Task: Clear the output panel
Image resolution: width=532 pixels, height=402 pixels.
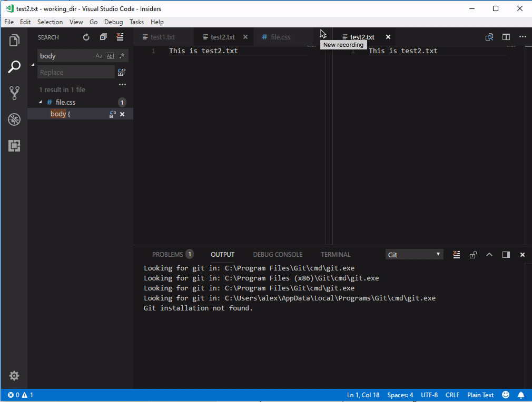Action: (456, 255)
